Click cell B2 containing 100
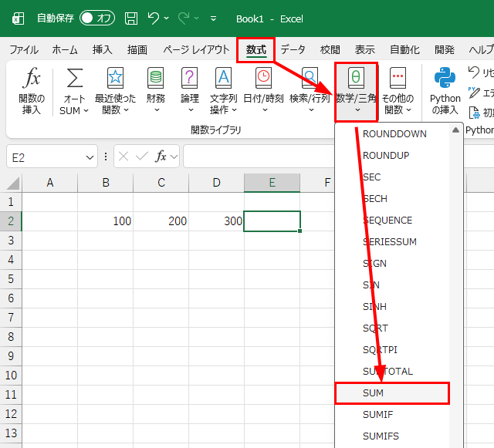 pyautogui.click(x=106, y=221)
